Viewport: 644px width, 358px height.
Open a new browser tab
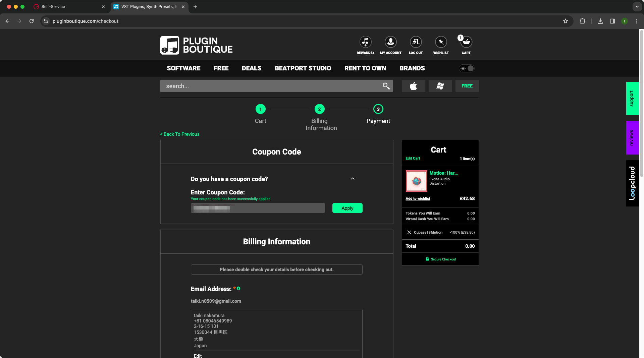[195, 7]
